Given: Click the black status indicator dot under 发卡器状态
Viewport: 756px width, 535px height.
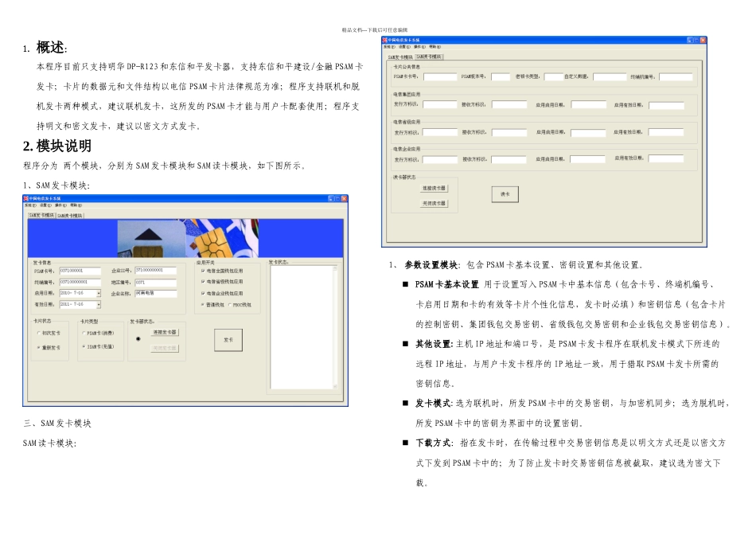Looking at the screenshot, I should [138, 339].
